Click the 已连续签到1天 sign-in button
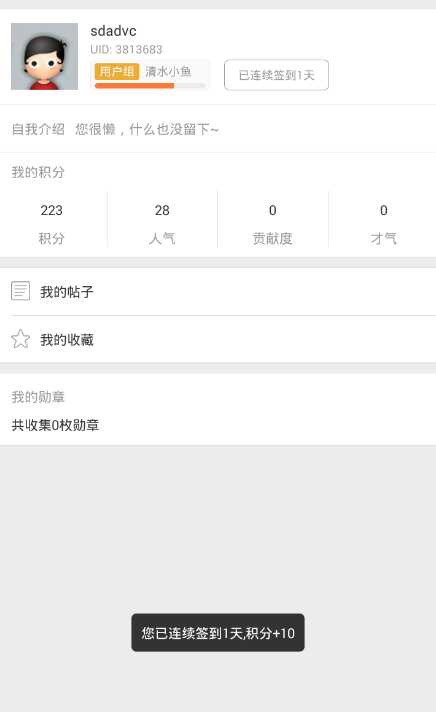This screenshot has width=436, height=712. click(276, 75)
